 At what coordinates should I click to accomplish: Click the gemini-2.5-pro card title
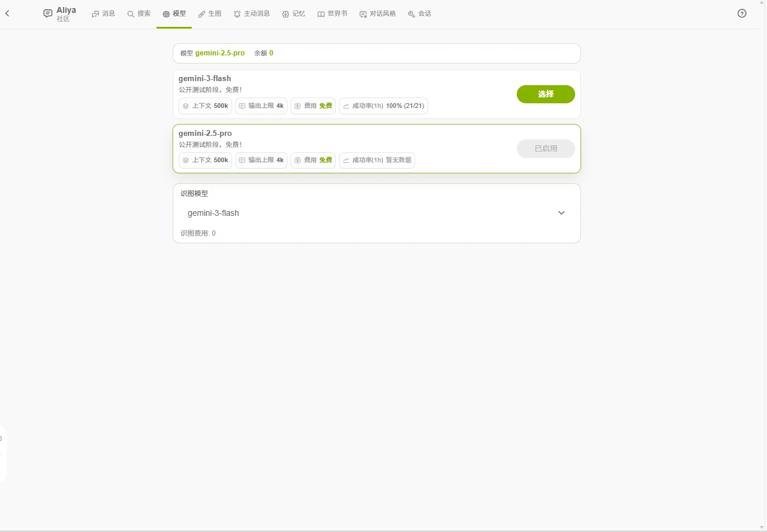click(205, 133)
